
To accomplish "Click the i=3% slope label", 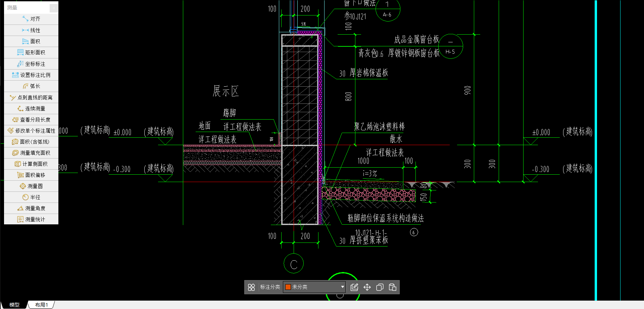I will point(370,173).
